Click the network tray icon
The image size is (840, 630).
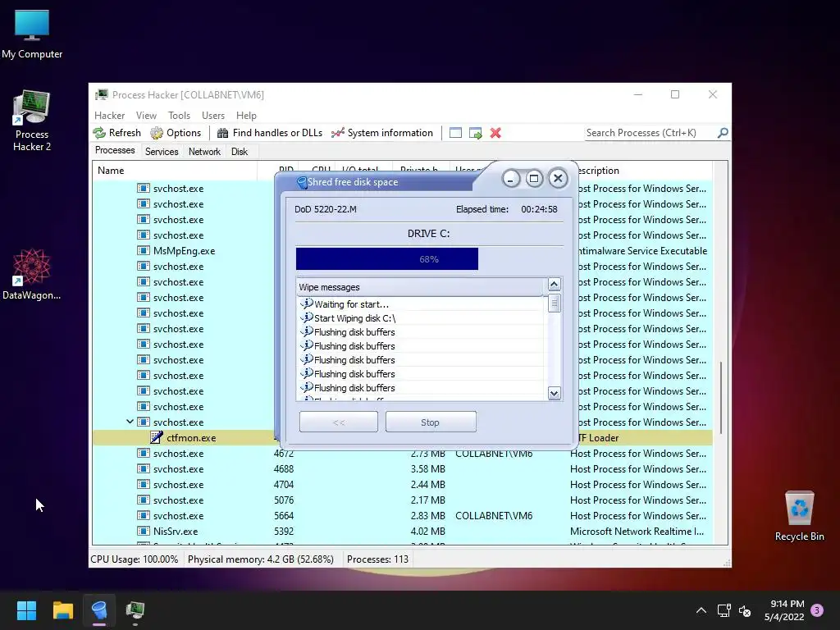coord(724,610)
